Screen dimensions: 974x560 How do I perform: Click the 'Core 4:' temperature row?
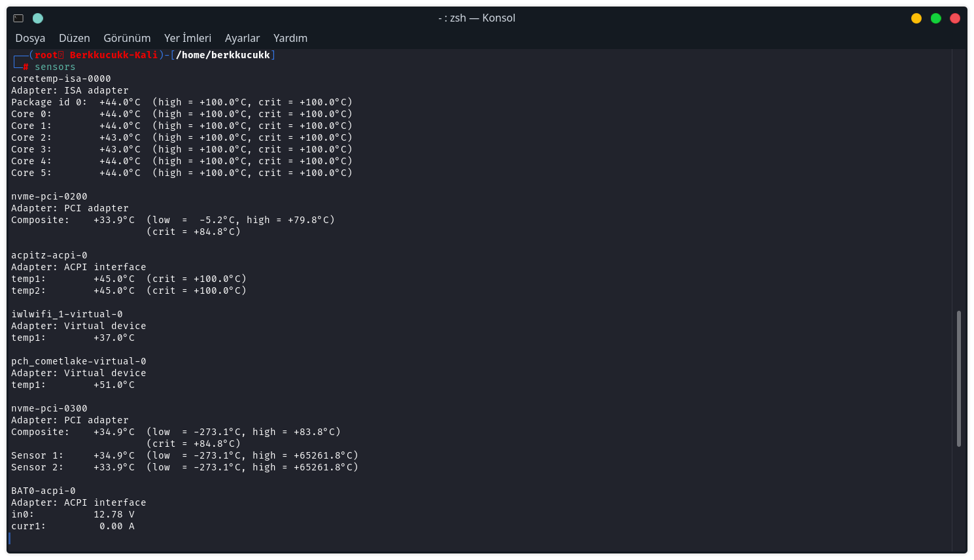pyautogui.click(x=182, y=161)
